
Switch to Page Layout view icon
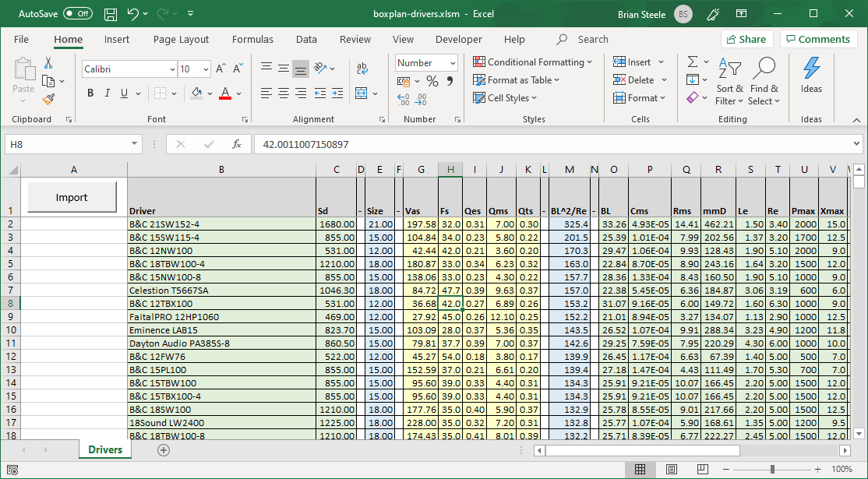[672, 469]
